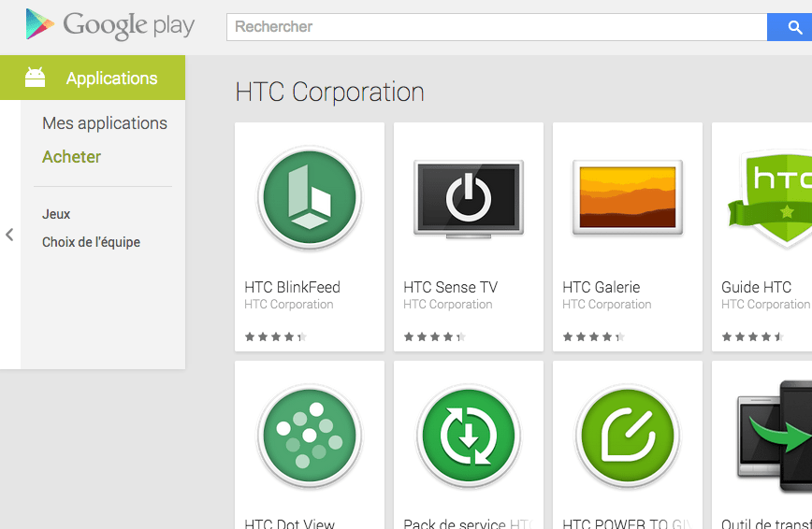812x529 pixels.
Task: Click HTC Corporation under HTC Galerie
Action: [x=607, y=305]
